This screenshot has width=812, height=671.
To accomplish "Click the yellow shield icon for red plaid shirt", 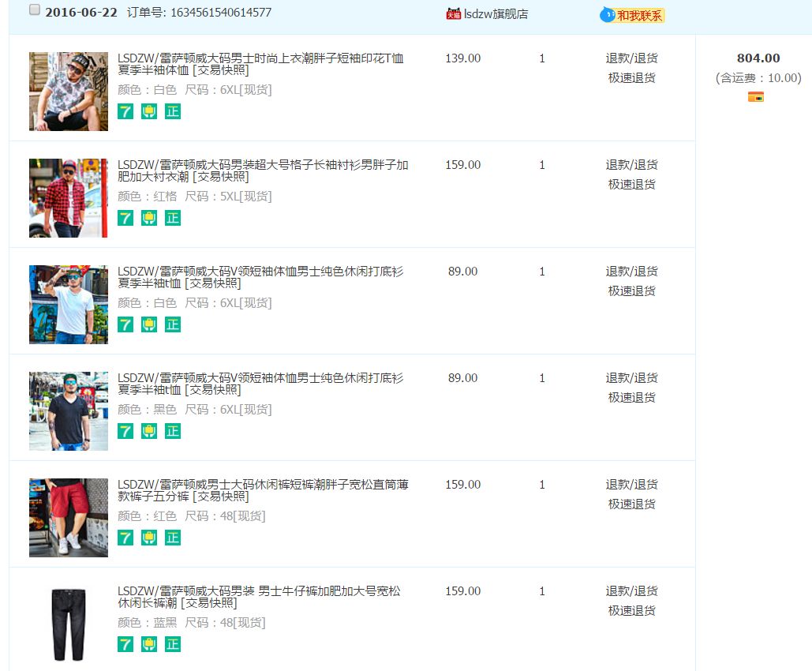I will [x=149, y=218].
